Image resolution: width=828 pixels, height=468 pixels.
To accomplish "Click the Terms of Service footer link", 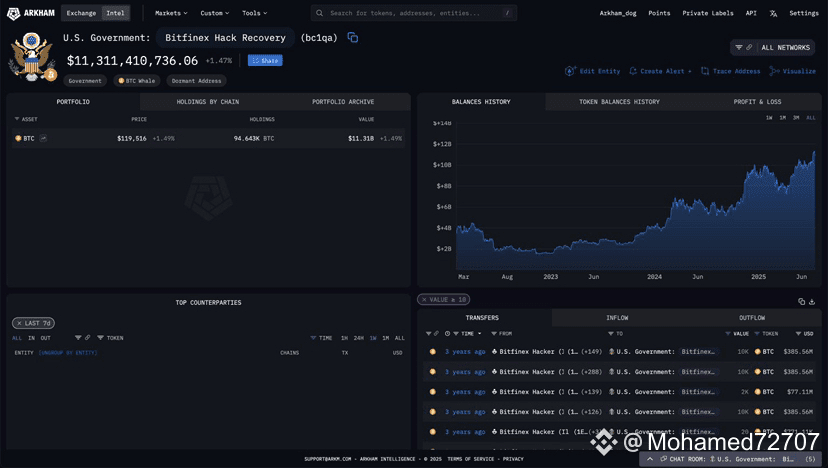I will tap(469, 459).
